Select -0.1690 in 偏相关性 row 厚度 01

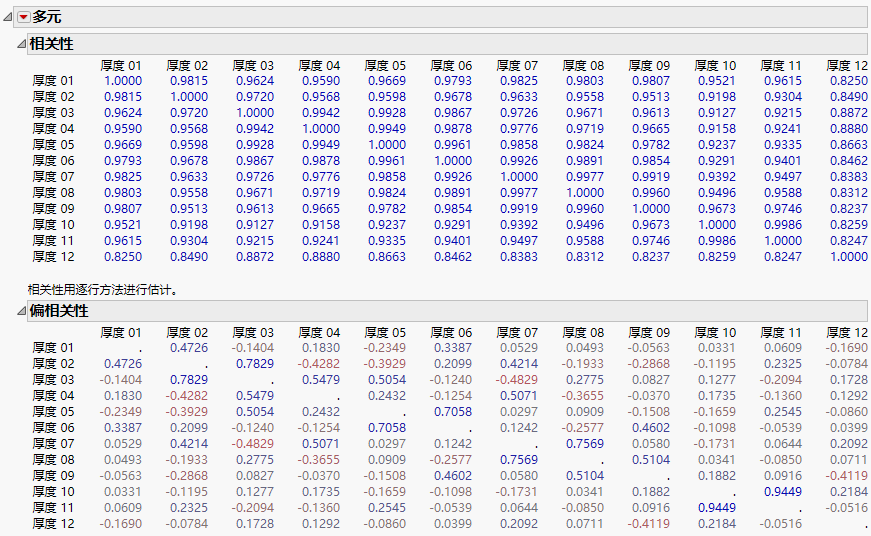pyautogui.click(x=847, y=348)
